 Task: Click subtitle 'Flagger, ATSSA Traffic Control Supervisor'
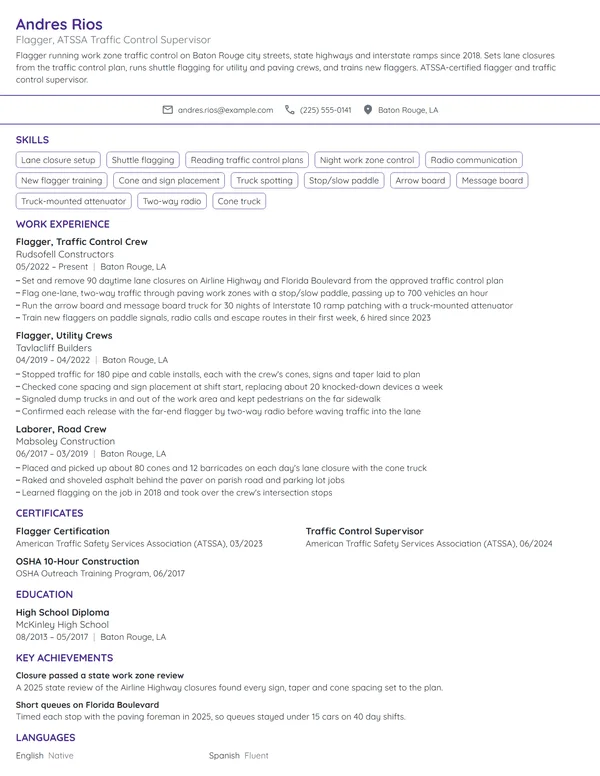click(113, 40)
